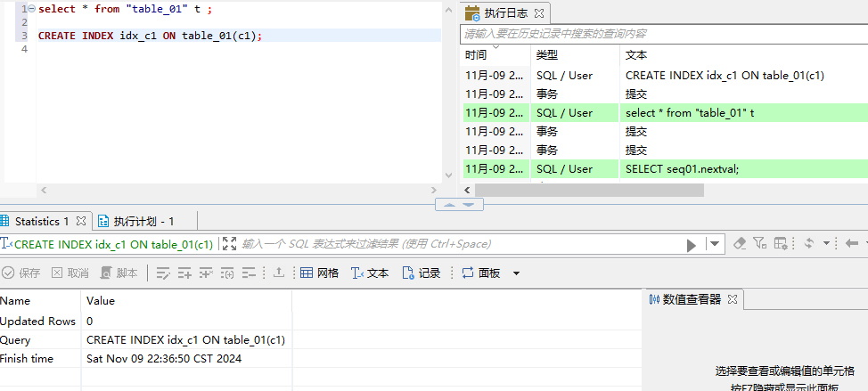
Task: Switch to 网格 grid view
Action: click(319, 273)
